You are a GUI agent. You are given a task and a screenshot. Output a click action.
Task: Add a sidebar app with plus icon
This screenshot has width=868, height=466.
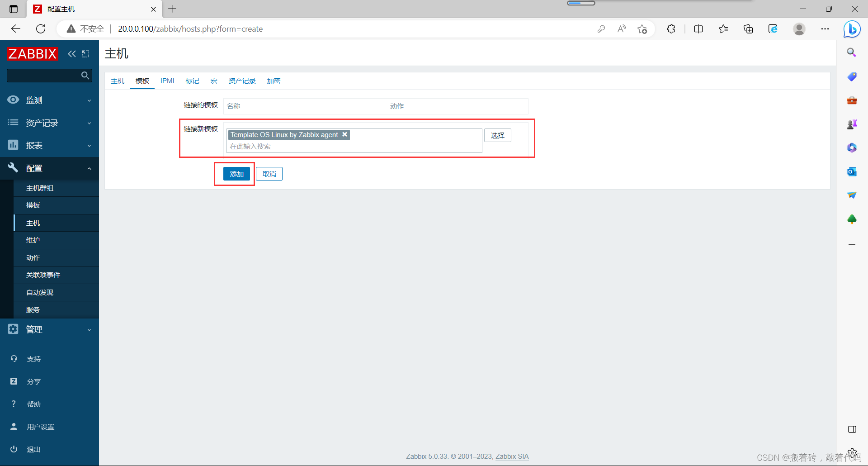click(x=852, y=245)
